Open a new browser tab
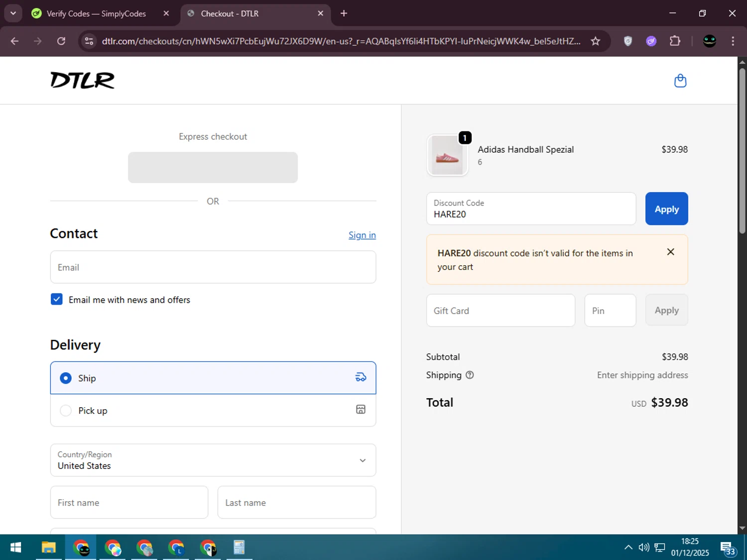This screenshot has height=560, width=747. coord(344,13)
